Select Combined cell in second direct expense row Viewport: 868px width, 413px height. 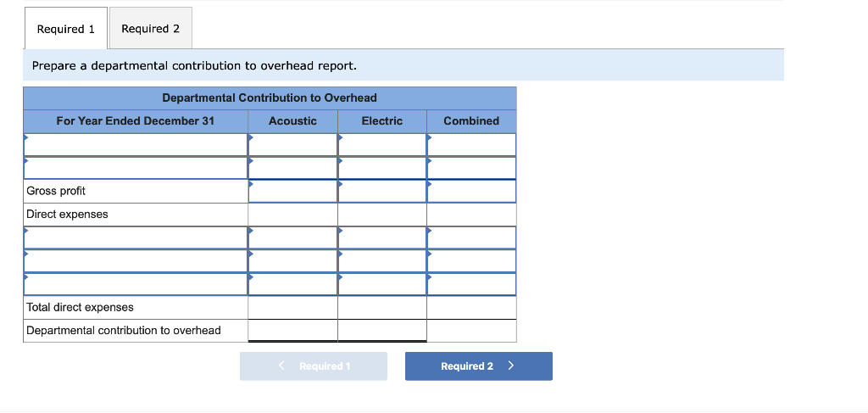[471, 260]
